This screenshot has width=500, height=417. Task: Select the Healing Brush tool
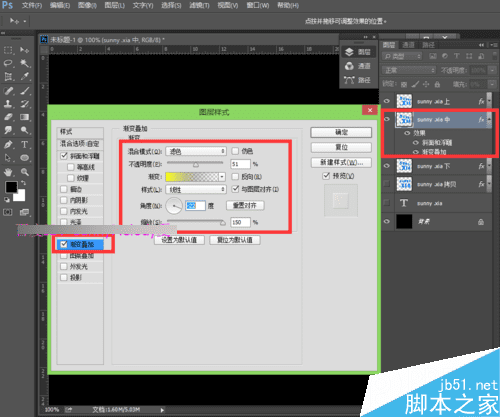pos(8,90)
